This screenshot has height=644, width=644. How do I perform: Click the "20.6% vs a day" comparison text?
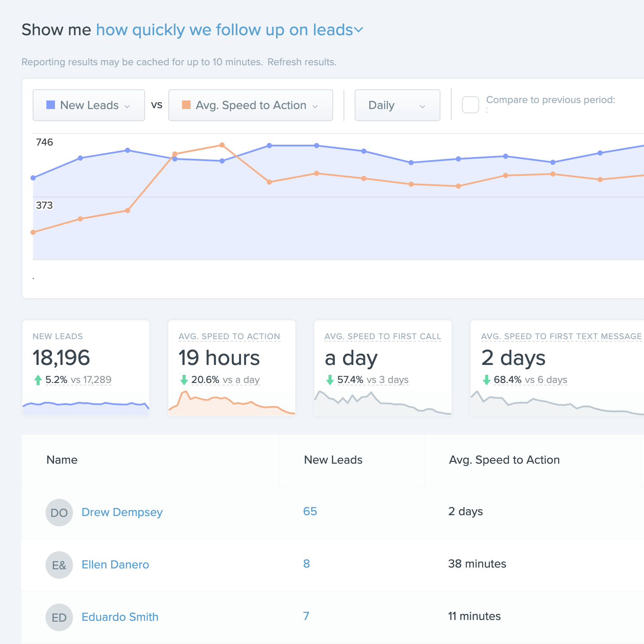[x=225, y=380]
